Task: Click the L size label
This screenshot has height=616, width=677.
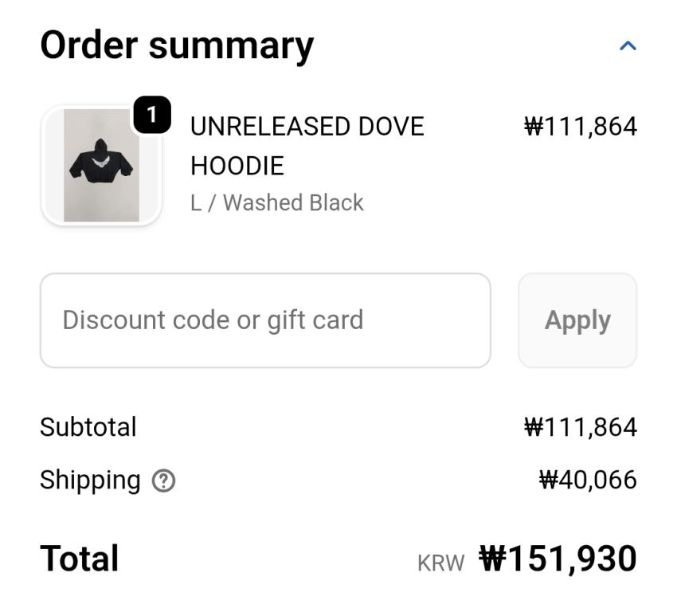Action: (x=196, y=203)
